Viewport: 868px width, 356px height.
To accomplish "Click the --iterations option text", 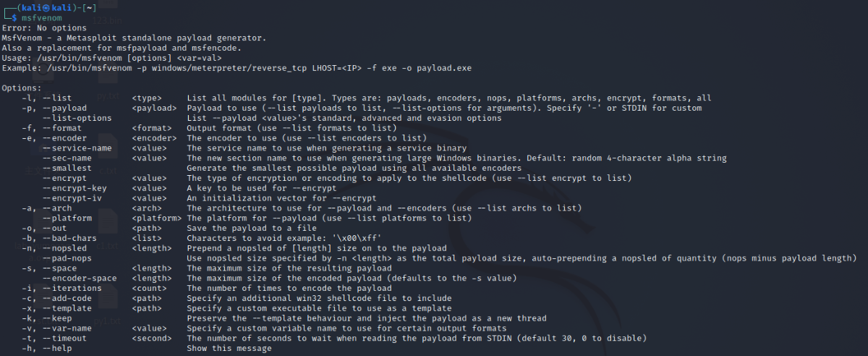I will point(72,288).
